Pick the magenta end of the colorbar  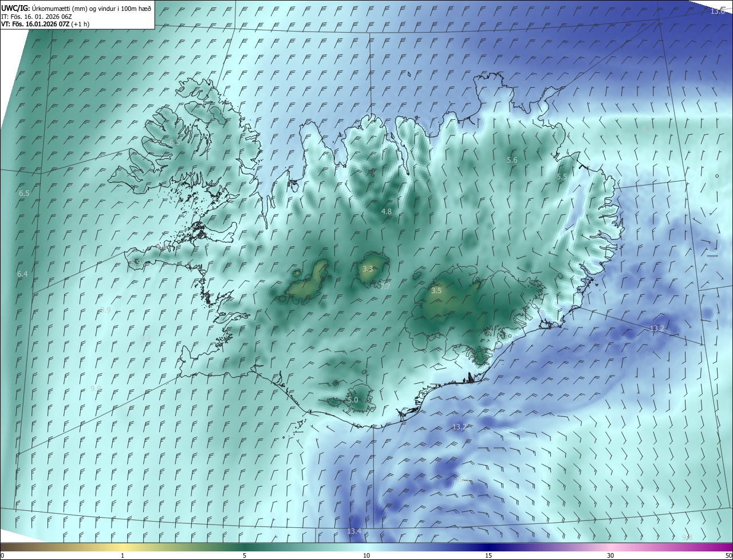point(722,547)
